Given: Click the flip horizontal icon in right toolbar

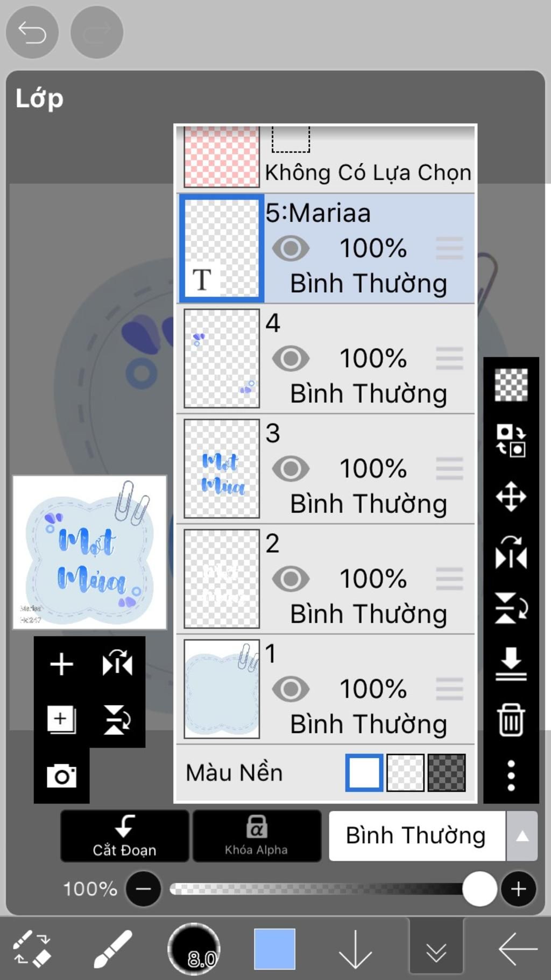Looking at the screenshot, I should tap(511, 552).
